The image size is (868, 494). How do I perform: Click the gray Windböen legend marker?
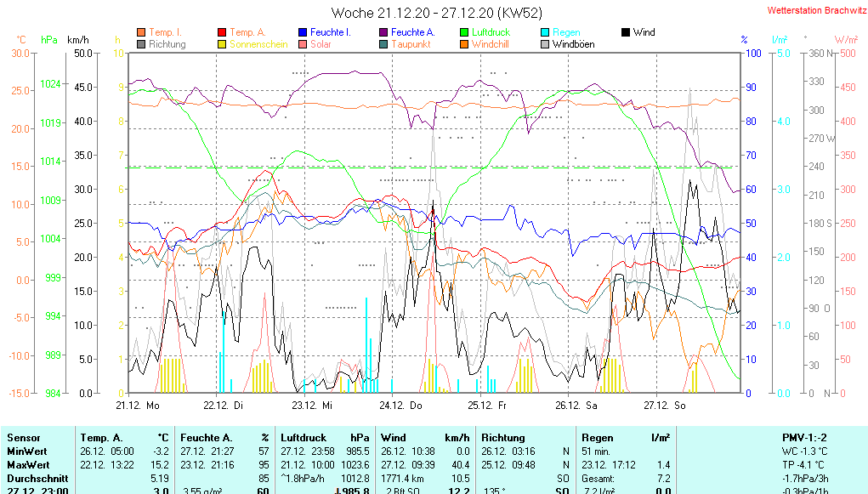pos(545,44)
